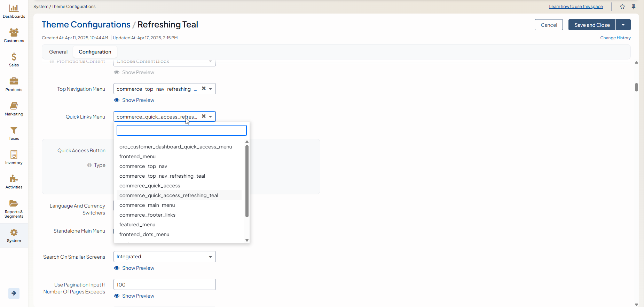
Task: Show preview for Top Navigation Menu
Action: (138, 100)
